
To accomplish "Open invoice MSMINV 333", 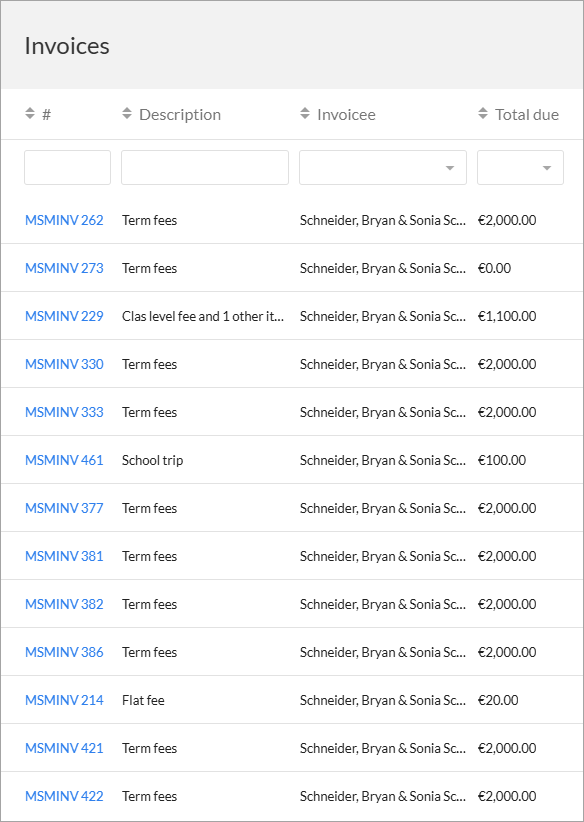I will click(x=64, y=412).
